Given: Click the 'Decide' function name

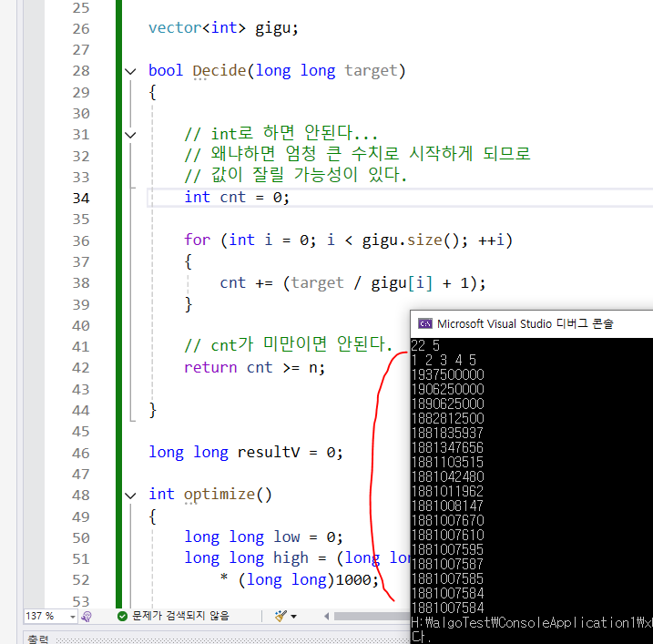Looking at the screenshot, I should pos(219,71).
